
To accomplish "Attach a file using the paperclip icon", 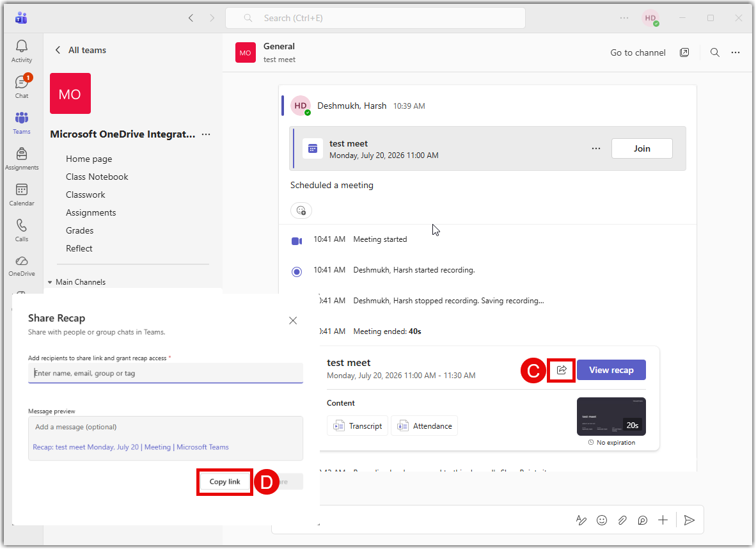I will (622, 520).
